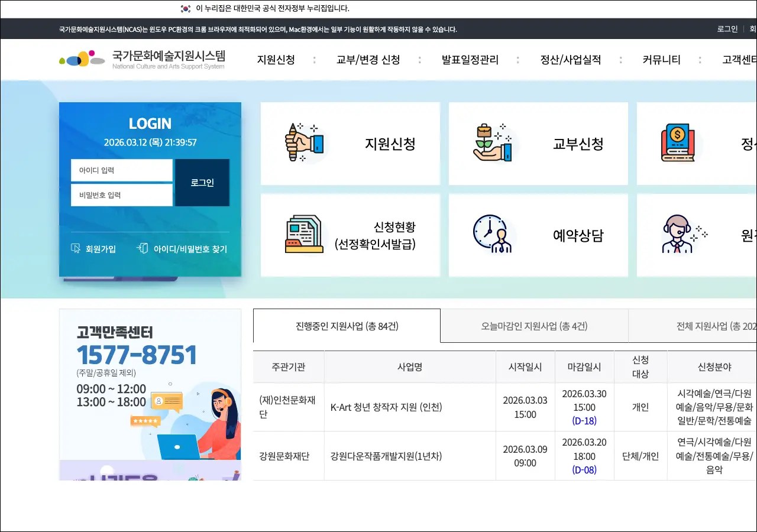Open the 발표일정관리 menu

click(x=470, y=60)
